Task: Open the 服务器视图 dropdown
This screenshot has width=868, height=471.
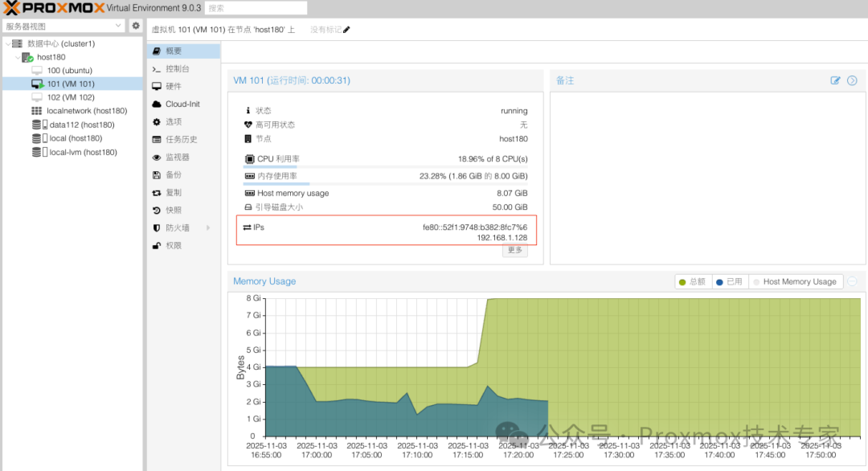Action: (118, 26)
